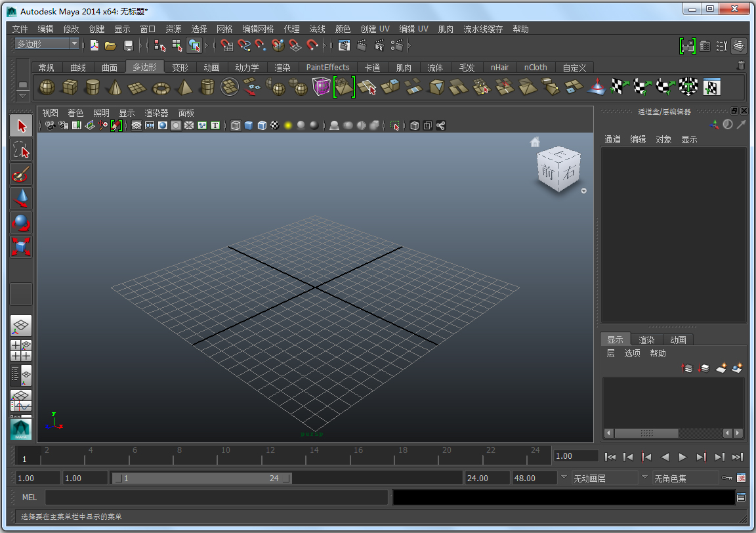This screenshot has height=533, width=756.
Task: Select the Lasso selection tool
Action: coord(20,151)
